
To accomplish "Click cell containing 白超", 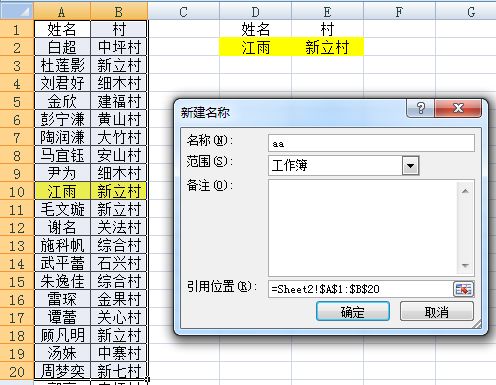I will coord(62,47).
